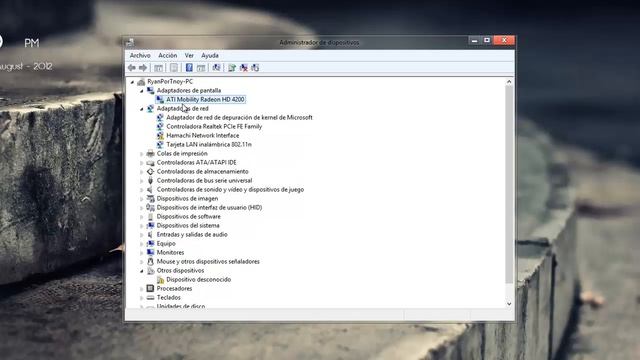Click the disable device icon at toolbar end

[255, 68]
